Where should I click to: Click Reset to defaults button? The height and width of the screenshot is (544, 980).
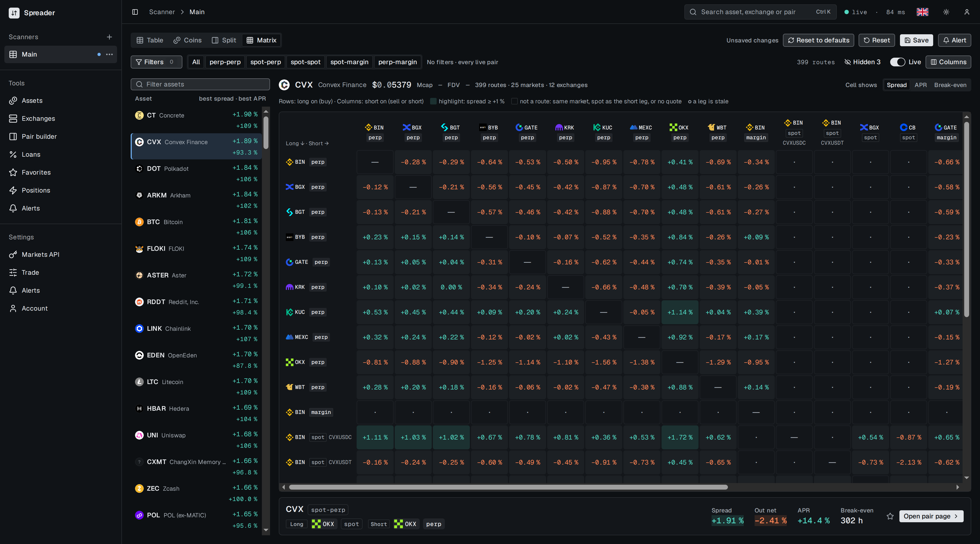pos(818,40)
